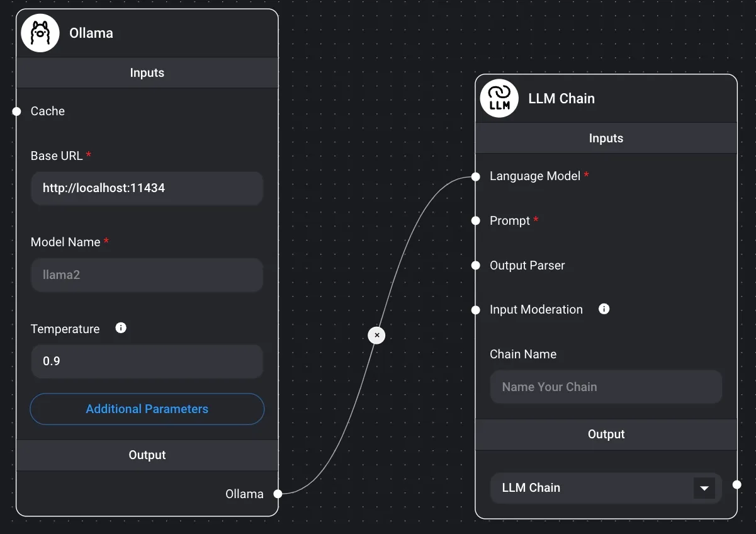This screenshot has height=534, width=756.
Task: Click the Ollama llama logo icon
Action: [x=40, y=33]
